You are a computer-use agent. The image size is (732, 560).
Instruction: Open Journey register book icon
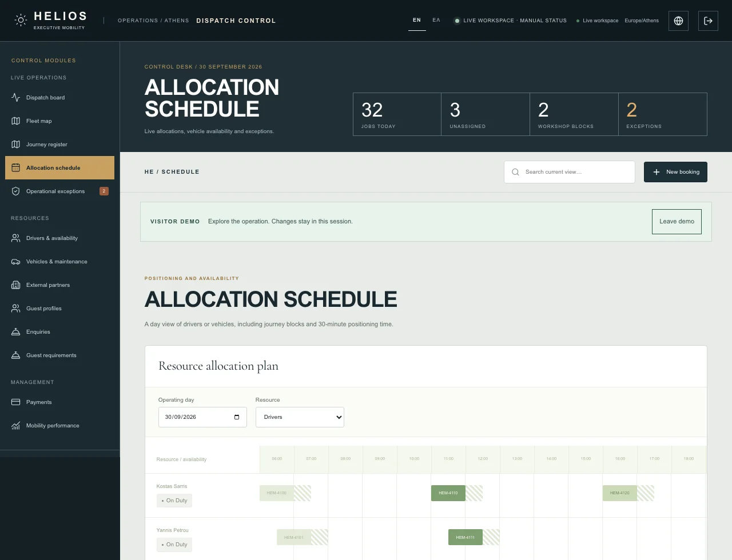click(x=16, y=144)
